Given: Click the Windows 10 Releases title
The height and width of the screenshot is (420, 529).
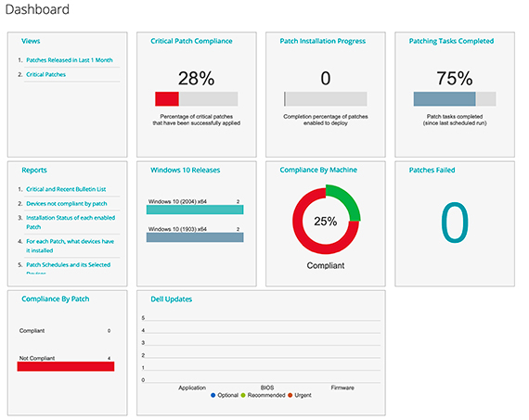Looking at the screenshot, I should [186, 170].
